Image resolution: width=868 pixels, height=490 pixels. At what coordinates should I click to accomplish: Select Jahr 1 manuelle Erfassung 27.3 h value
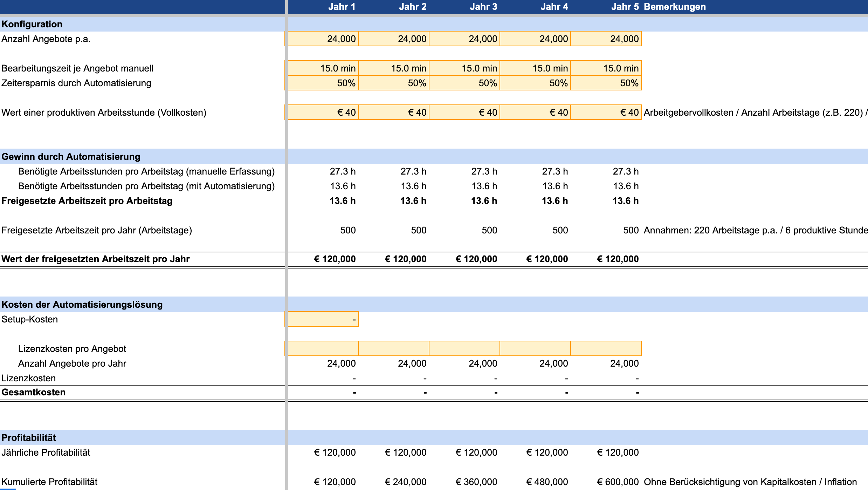[x=343, y=171]
